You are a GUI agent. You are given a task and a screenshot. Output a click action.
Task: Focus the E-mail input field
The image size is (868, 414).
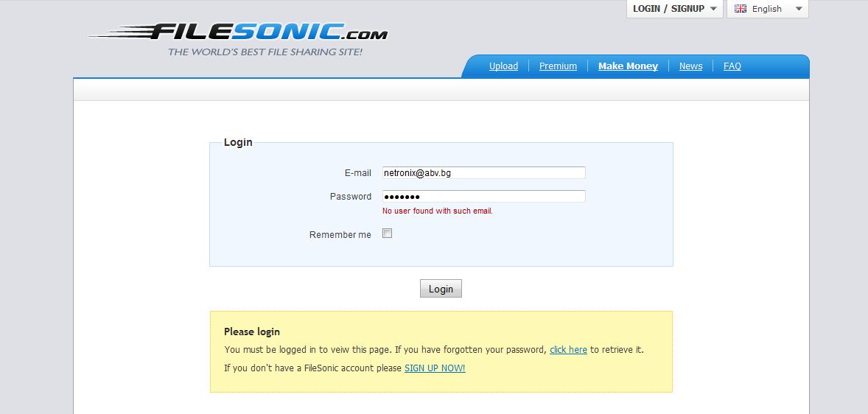(483, 173)
